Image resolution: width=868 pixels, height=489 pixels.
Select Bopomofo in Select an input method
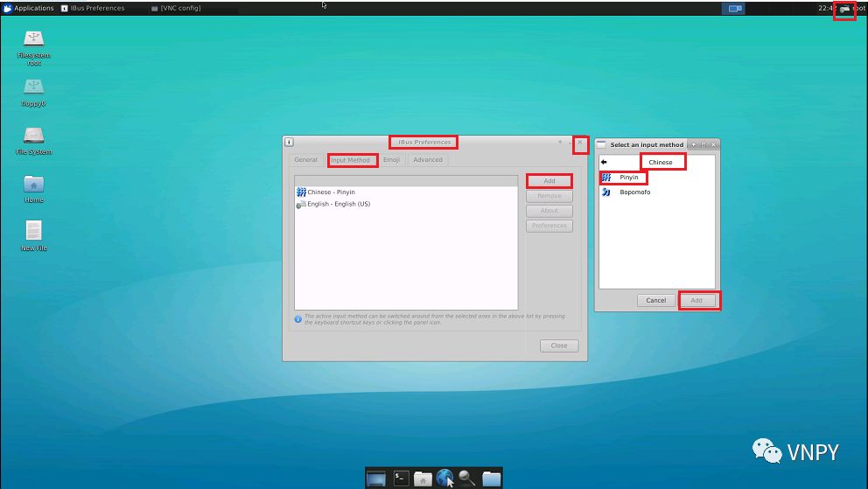[656, 192]
